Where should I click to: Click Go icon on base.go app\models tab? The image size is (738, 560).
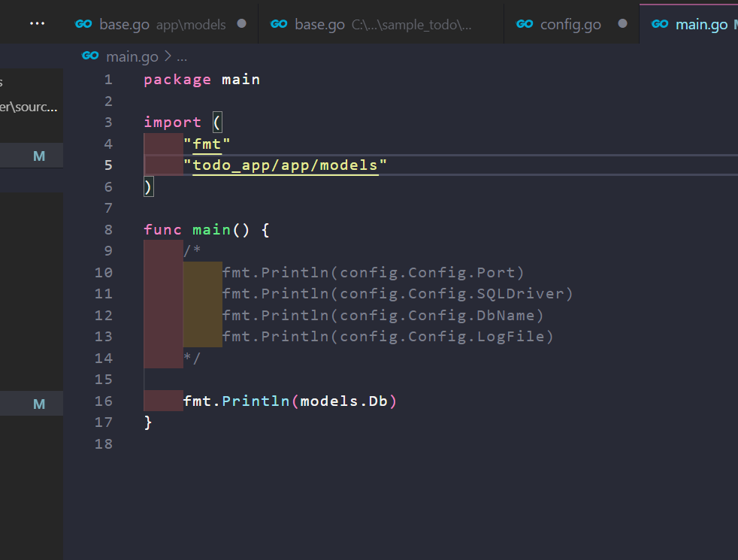[83, 24]
